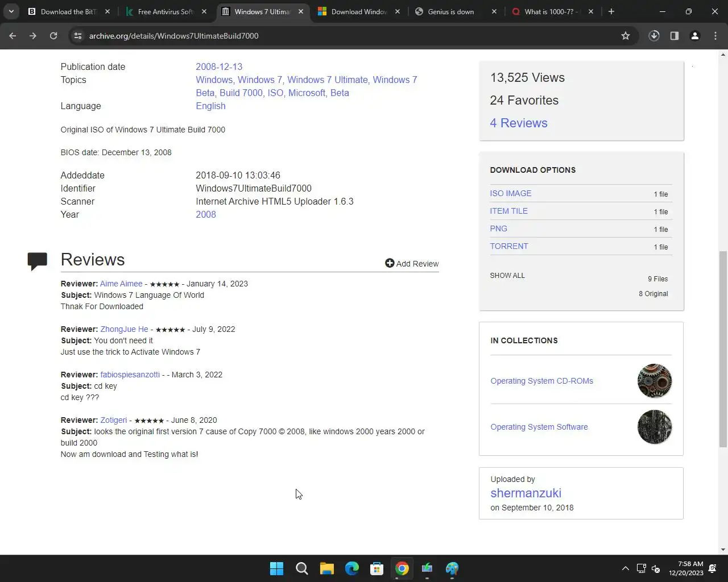Select 'Original ISO of Windows 7 Ultimate Build 7000' text

pyautogui.click(x=143, y=130)
